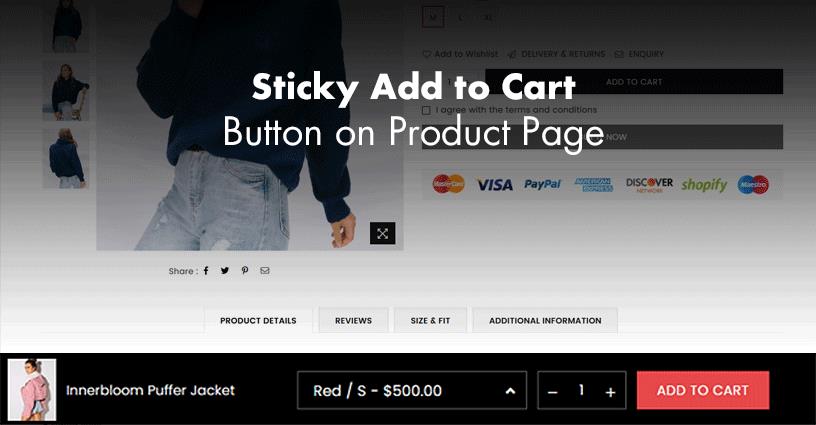
Task: Share product via Twitter bird icon
Action: (x=225, y=271)
